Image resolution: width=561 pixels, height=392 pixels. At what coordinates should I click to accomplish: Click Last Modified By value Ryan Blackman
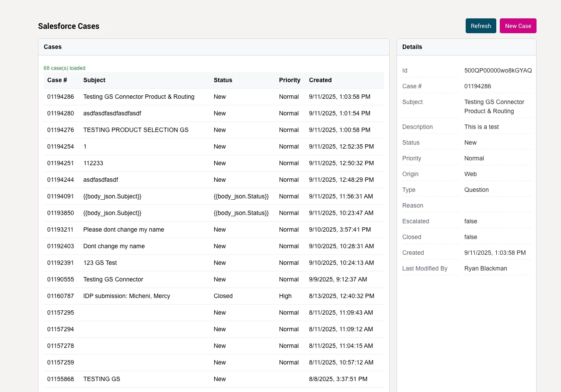(486, 268)
